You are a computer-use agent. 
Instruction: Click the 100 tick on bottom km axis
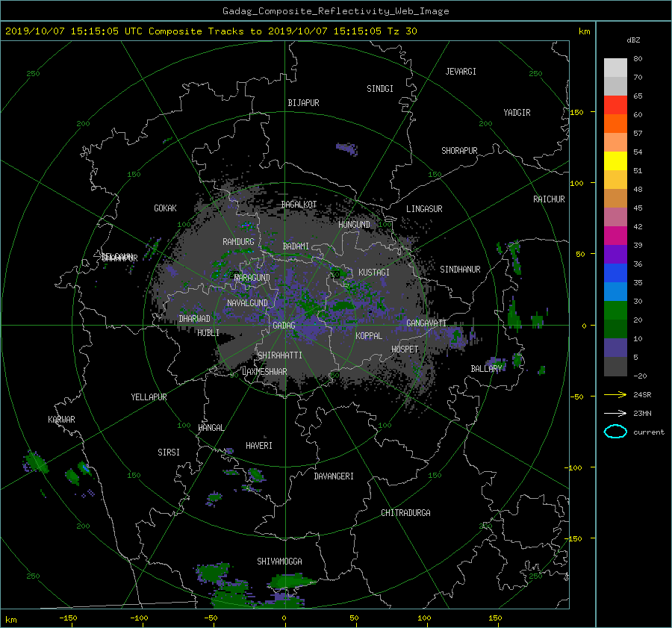pos(424,618)
